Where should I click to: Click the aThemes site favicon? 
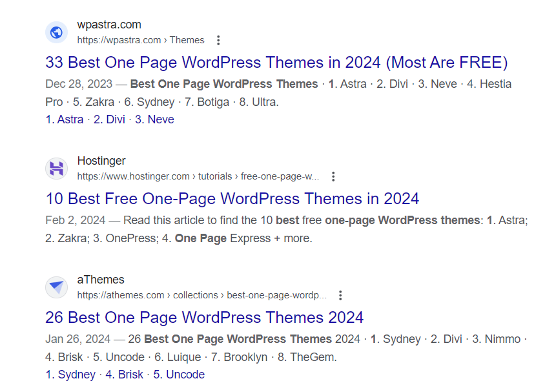click(x=56, y=287)
